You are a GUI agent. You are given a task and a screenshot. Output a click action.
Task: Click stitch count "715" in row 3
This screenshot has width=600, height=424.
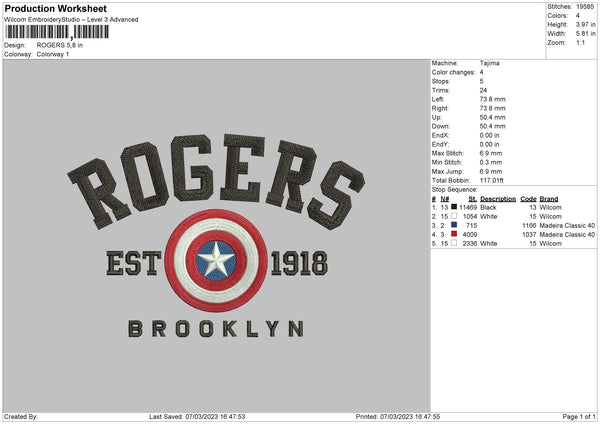coord(471,225)
